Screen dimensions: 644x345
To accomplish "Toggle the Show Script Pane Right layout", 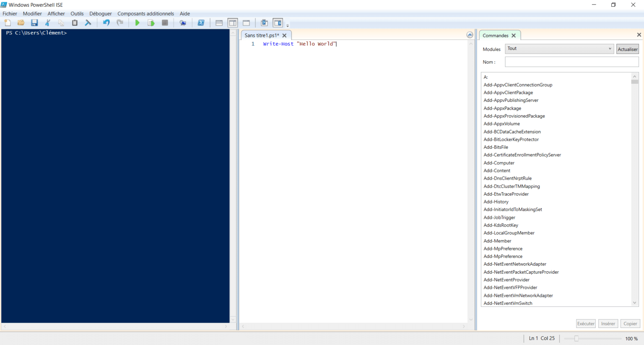I will pos(233,23).
